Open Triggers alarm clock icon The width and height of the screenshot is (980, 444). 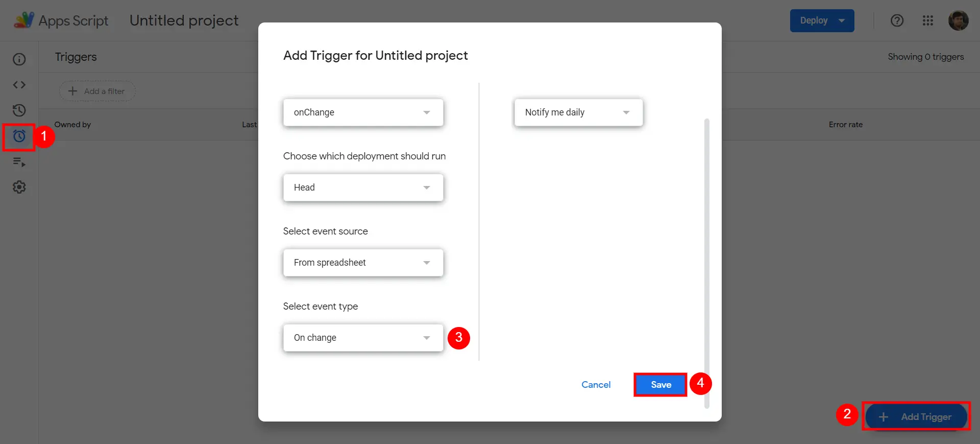[x=19, y=136]
